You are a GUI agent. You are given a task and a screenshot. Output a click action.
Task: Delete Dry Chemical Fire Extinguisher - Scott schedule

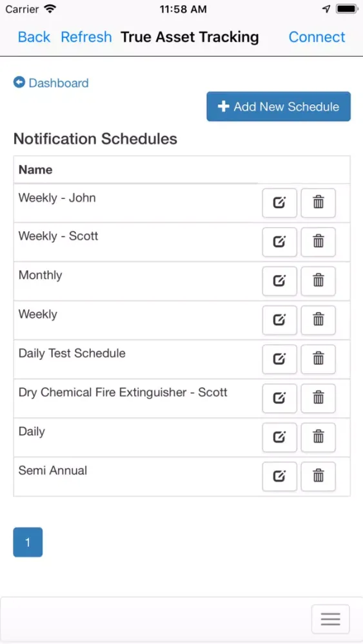click(x=319, y=399)
